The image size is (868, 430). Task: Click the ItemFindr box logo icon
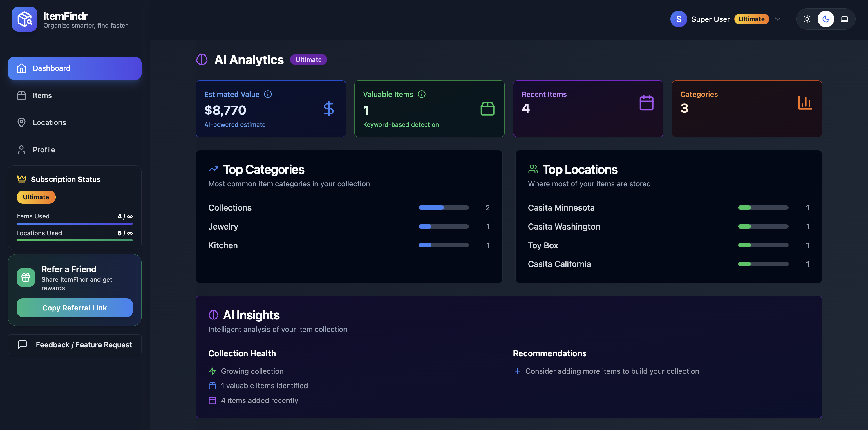tap(24, 19)
